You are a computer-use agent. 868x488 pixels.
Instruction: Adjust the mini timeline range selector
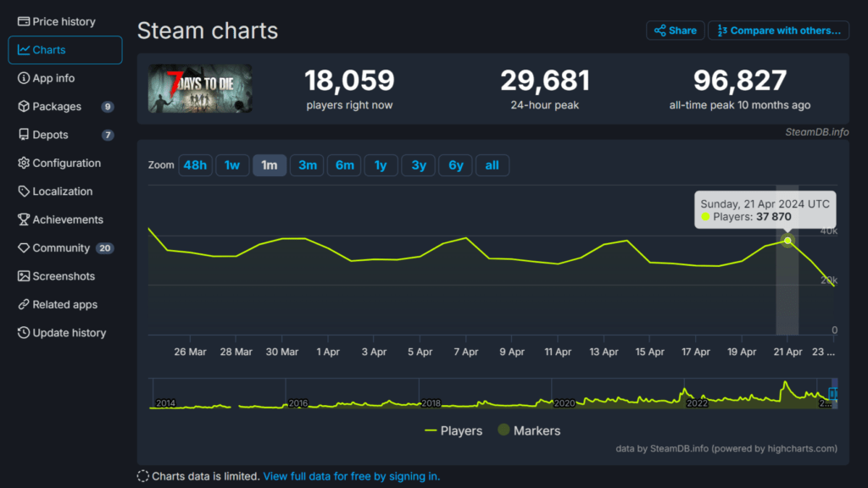[x=833, y=394]
